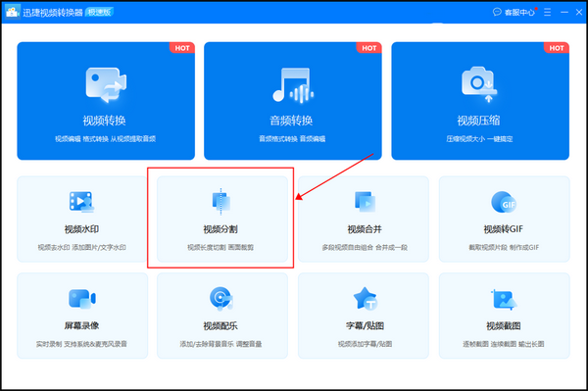This screenshot has height=391, width=588.
Task: Click the HOT badge on 视频压缩
Action: (557, 48)
